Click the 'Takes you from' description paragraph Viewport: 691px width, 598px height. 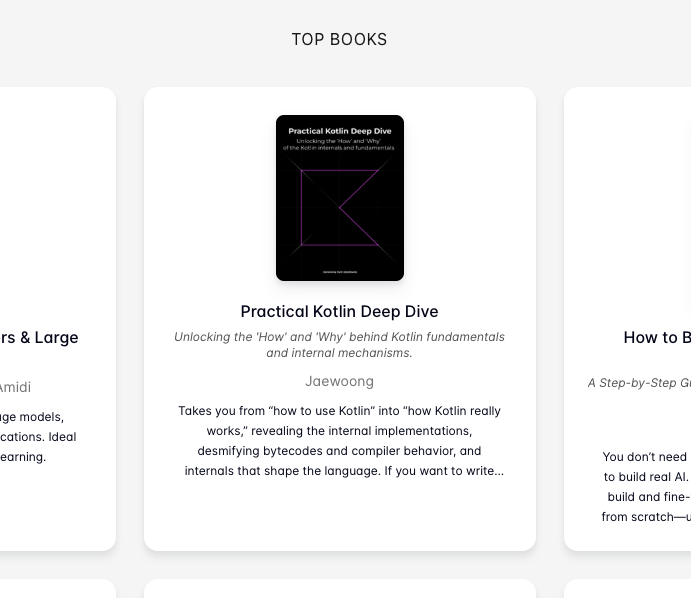pos(339,441)
